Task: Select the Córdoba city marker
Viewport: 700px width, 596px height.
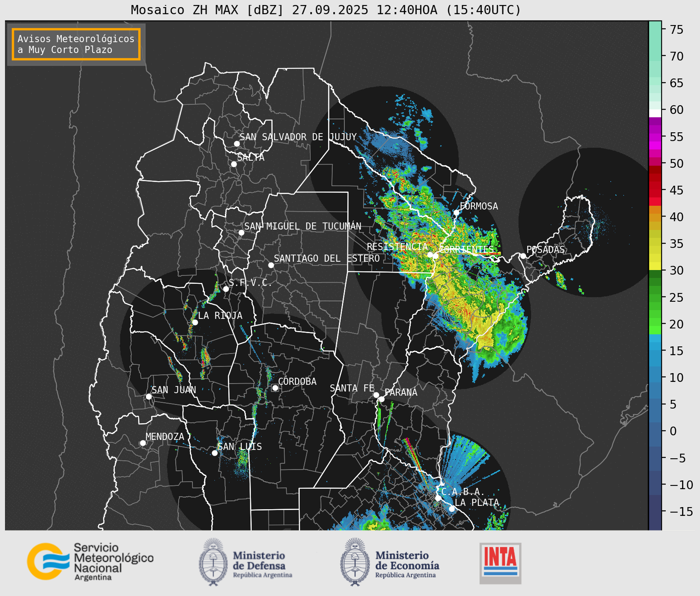Action: (x=275, y=388)
